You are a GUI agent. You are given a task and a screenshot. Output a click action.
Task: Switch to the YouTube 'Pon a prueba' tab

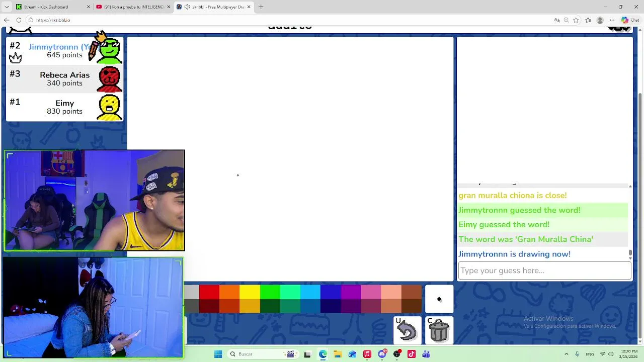pyautogui.click(x=134, y=7)
